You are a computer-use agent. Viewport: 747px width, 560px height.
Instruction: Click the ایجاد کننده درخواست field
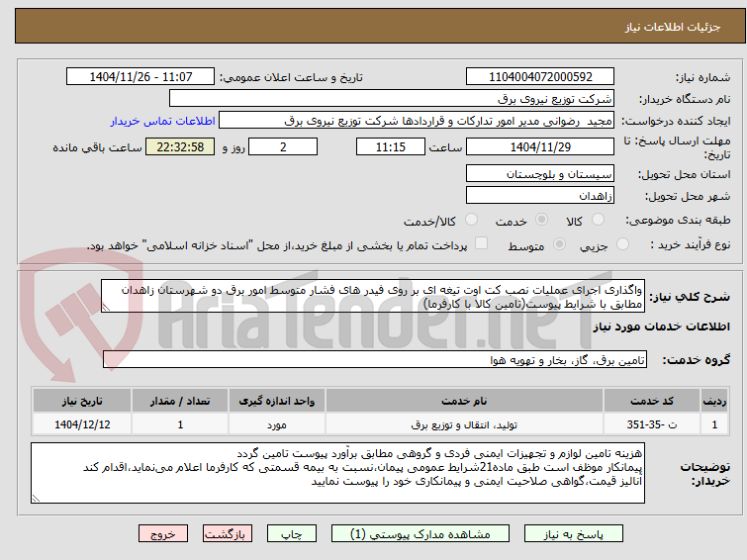417,121
